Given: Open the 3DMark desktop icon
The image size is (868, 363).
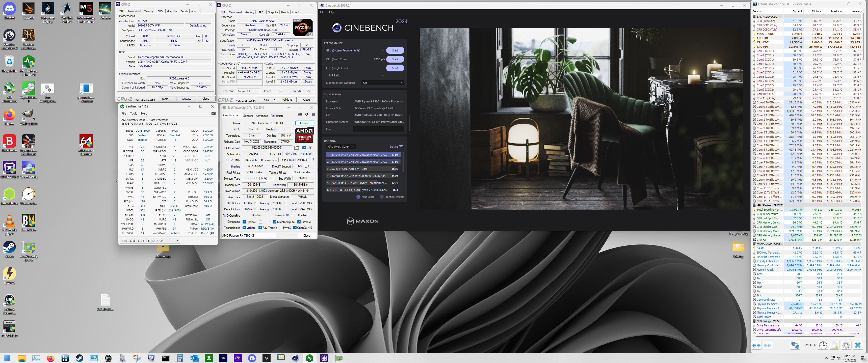Looking at the screenshot, I should coord(29,11).
